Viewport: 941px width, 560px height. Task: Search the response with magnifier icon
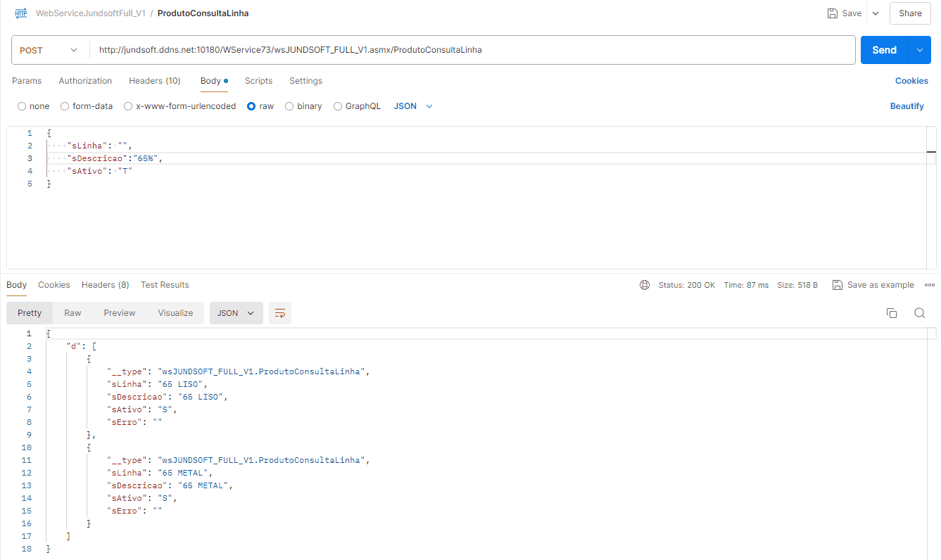click(919, 313)
